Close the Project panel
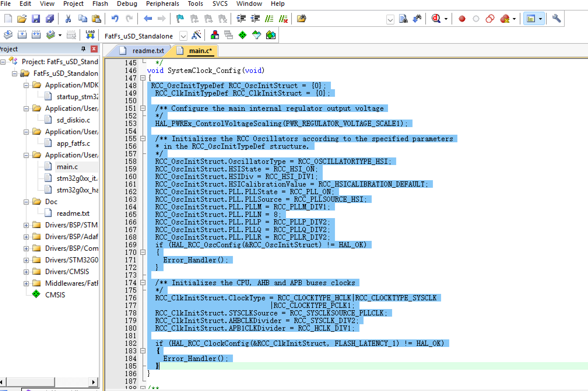Image resolution: width=588 pixels, height=391 pixels. 94,49
